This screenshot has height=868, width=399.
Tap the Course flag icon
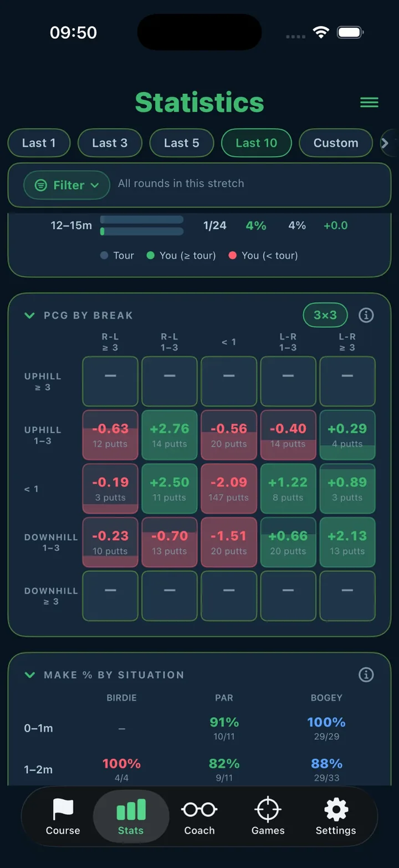point(63,810)
